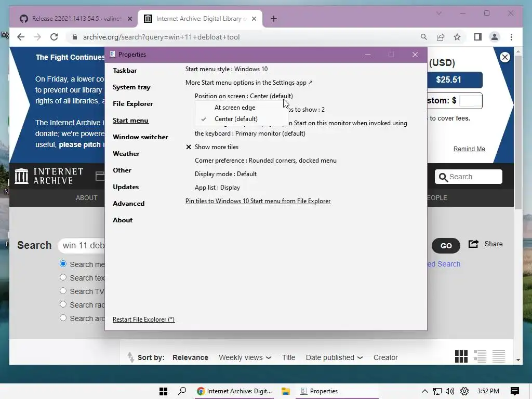Screen dimensions: 532x399
Task: Open Chrome tab search chevron
Action: tap(438, 13)
